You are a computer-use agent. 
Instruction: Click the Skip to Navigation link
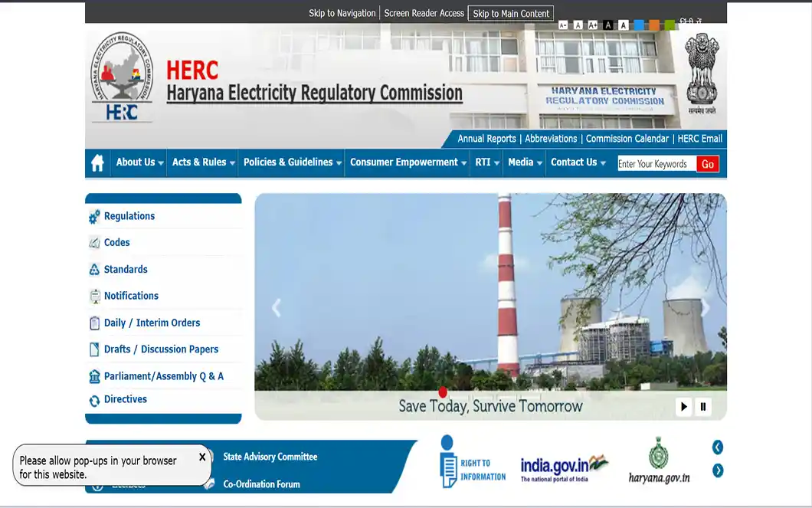point(342,13)
